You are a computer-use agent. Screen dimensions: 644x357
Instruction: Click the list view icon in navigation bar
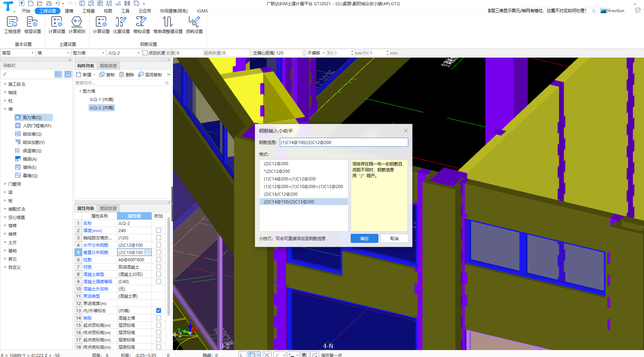[58, 74]
